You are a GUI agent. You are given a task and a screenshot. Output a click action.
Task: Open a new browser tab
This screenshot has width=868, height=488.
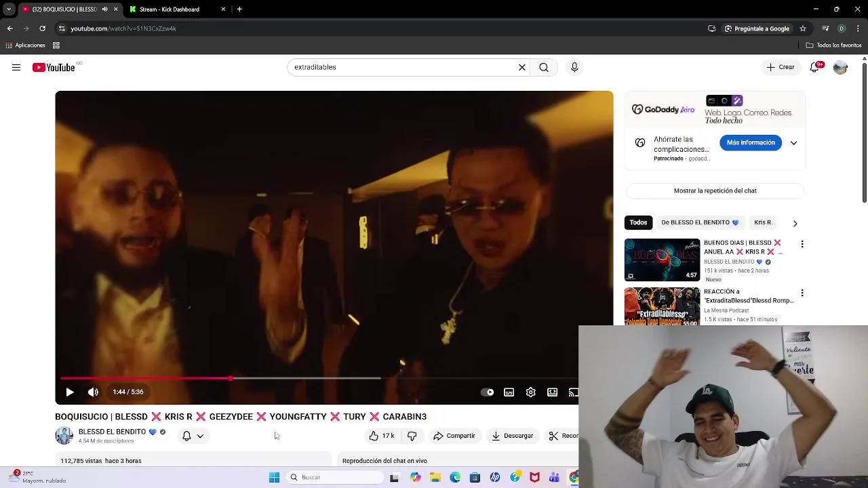(239, 9)
